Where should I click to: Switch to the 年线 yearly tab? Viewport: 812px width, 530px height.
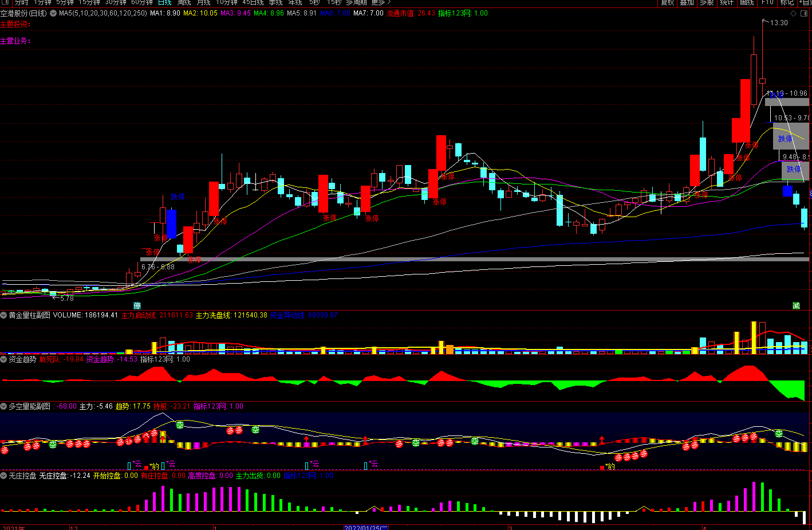[295, 3]
